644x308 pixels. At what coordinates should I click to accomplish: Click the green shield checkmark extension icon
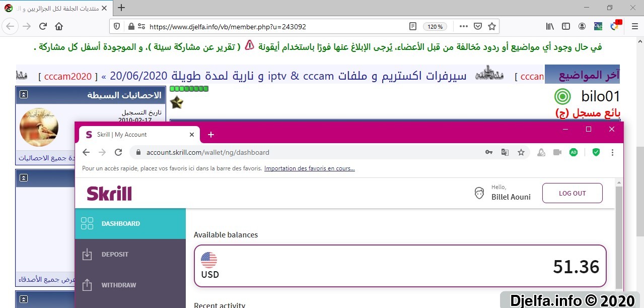click(x=596, y=152)
